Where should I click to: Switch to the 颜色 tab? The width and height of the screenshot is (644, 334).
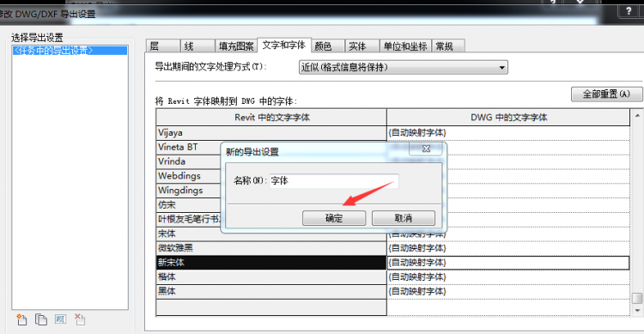pyautogui.click(x=327, y=46)
